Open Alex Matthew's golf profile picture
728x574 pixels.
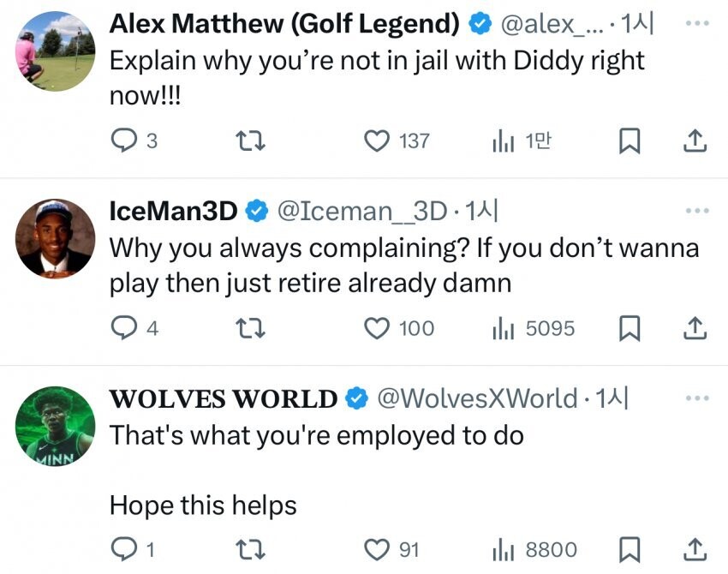(56, 51)
